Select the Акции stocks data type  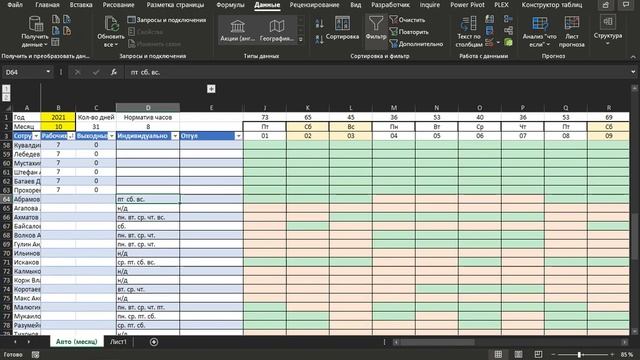tap(237, 30)
